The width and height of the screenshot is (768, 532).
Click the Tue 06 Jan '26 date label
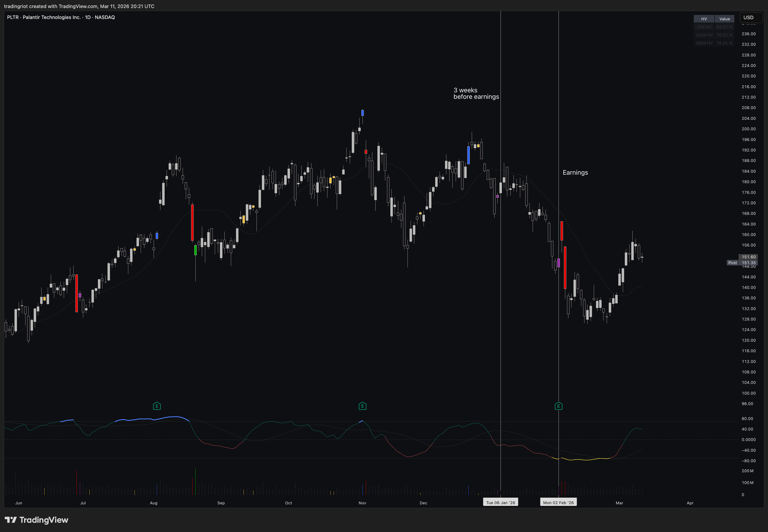click(500, 503)
